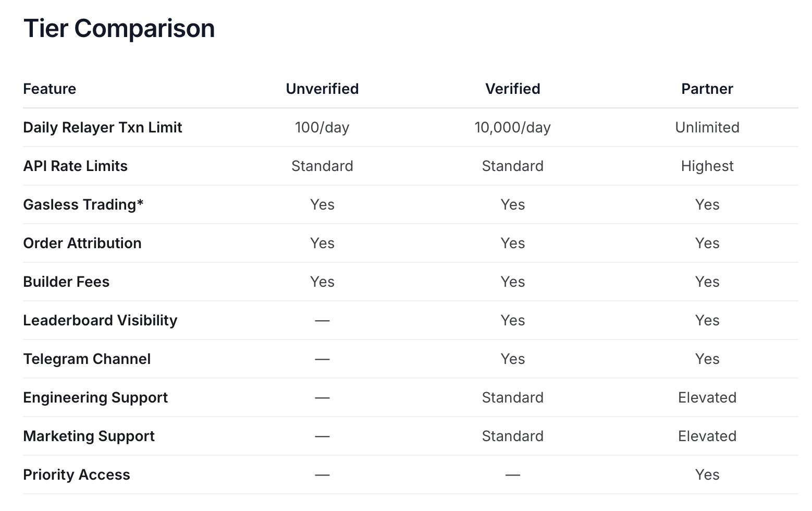Click the Yes value for Priority Access
The image size is (812, 511).
[707, 475]
